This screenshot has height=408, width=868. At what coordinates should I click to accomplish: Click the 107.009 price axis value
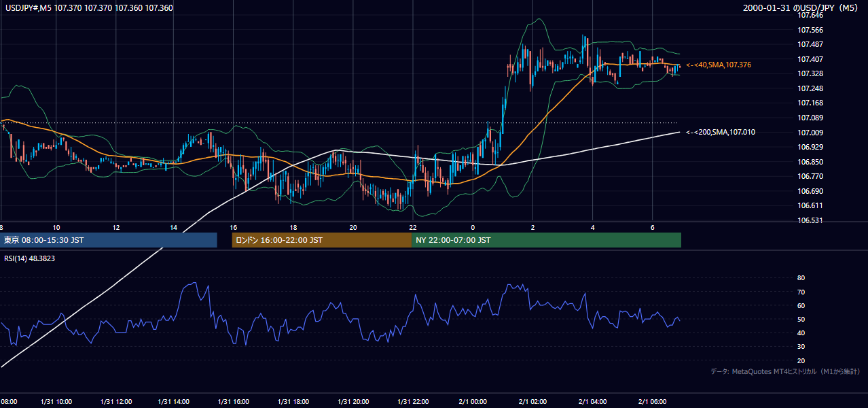810,133
